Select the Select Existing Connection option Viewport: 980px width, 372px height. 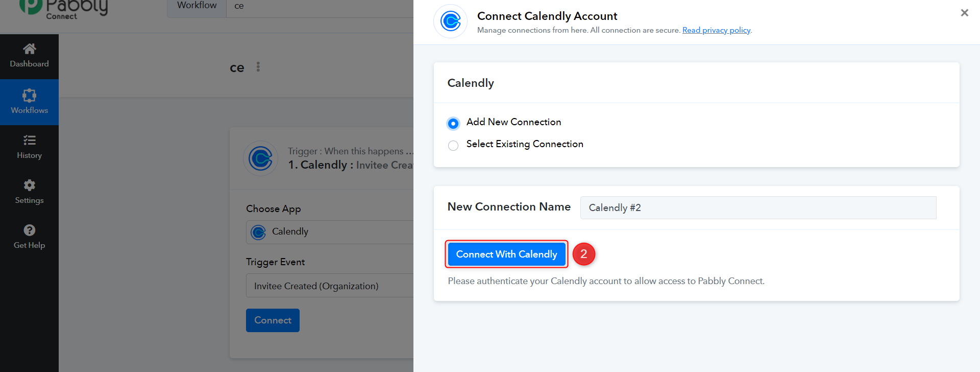453,146
